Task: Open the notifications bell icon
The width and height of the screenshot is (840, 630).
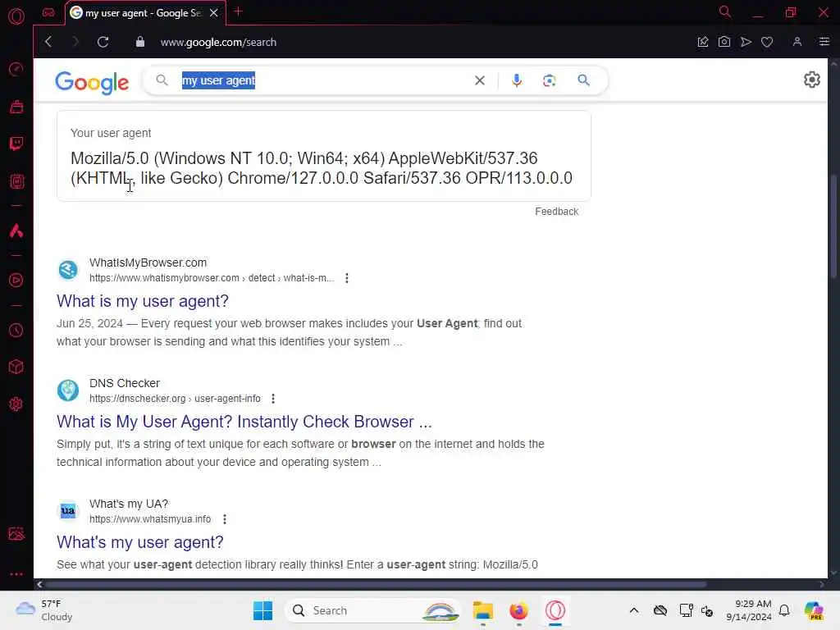Action: pos(784,610)
